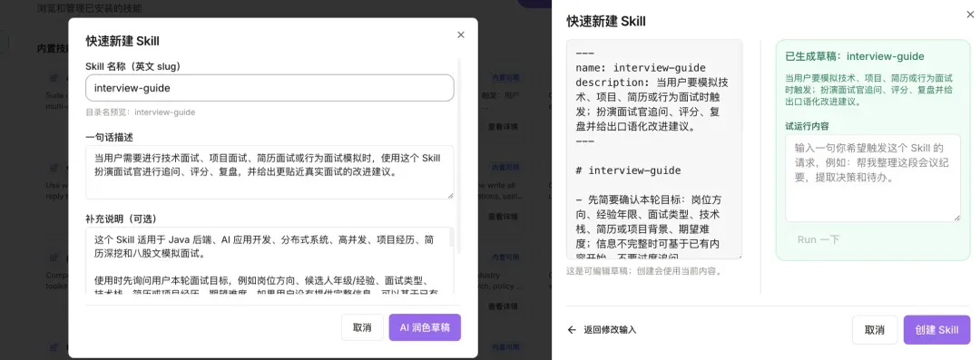Click 取消 in the left dialog
This screenshot has height=360, width=980.
362,327
